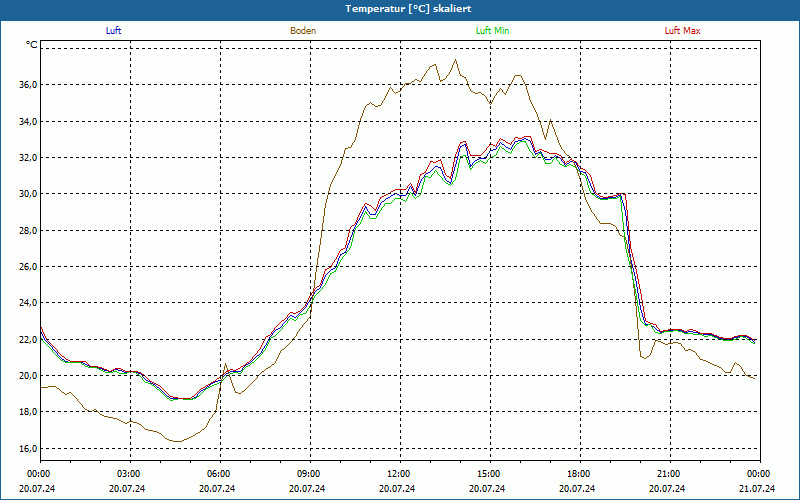Click the 06:00 time label
Screen dimensions: 800x500
[220, 474]
